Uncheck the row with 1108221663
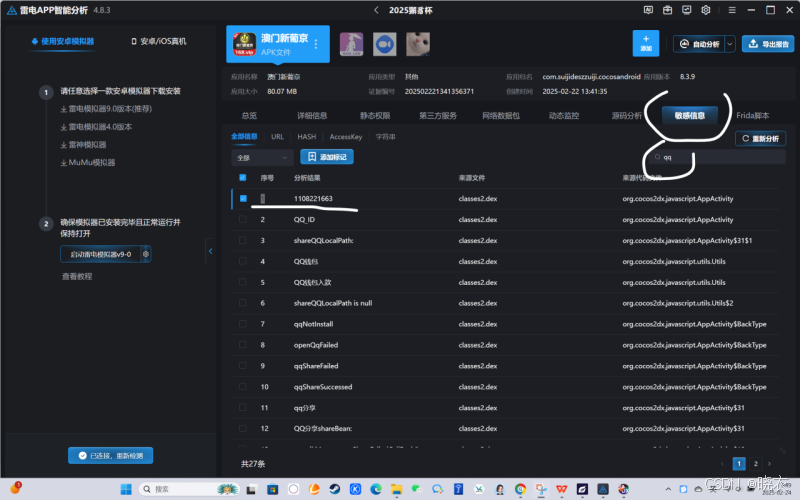801x500 pixels. coord(243,198)
